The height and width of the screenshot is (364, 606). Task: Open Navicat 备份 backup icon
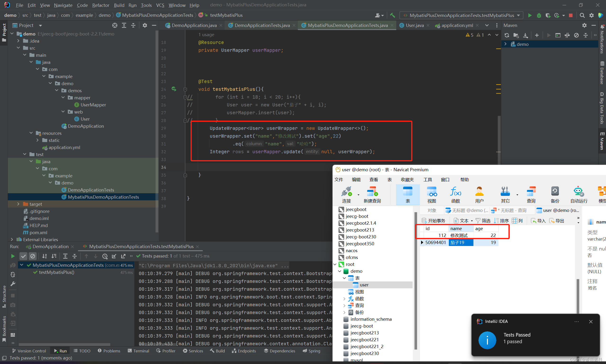[555, 195]
